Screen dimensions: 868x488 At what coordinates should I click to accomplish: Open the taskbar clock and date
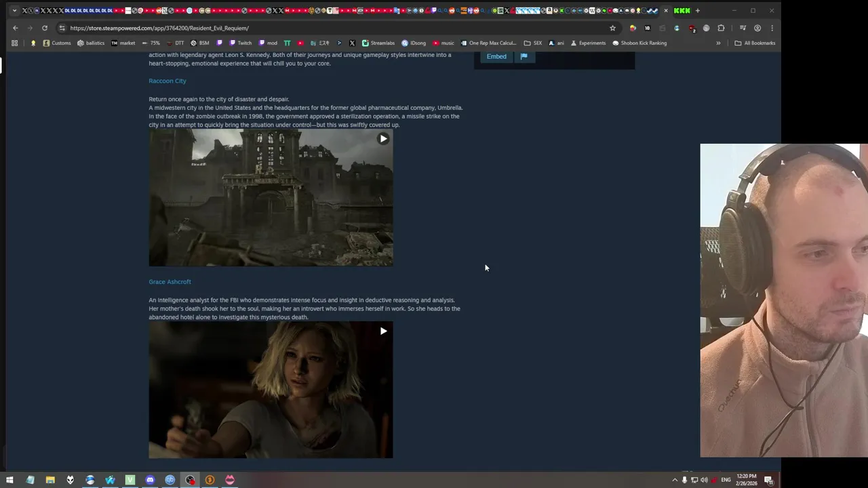(x=746, y=480)
